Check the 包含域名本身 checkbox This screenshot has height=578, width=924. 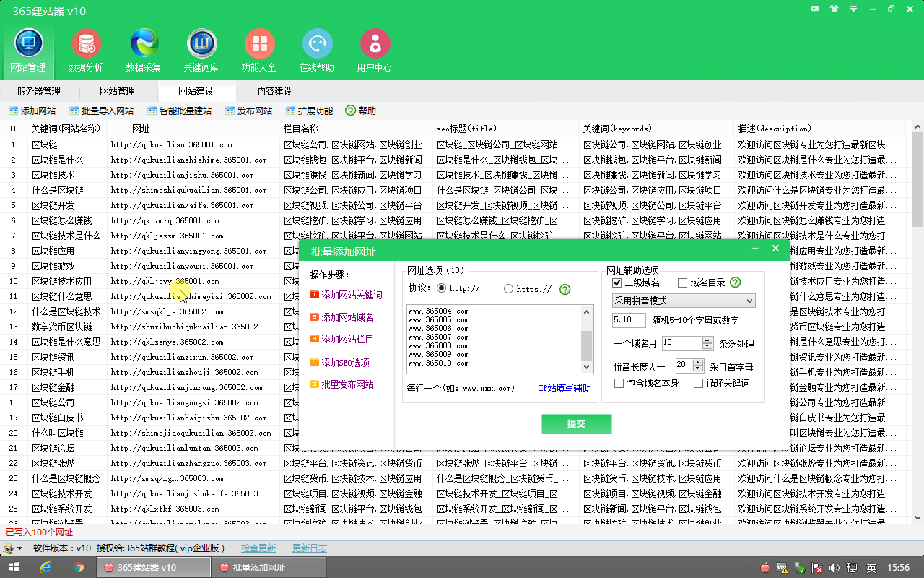(x=619, y=383)
